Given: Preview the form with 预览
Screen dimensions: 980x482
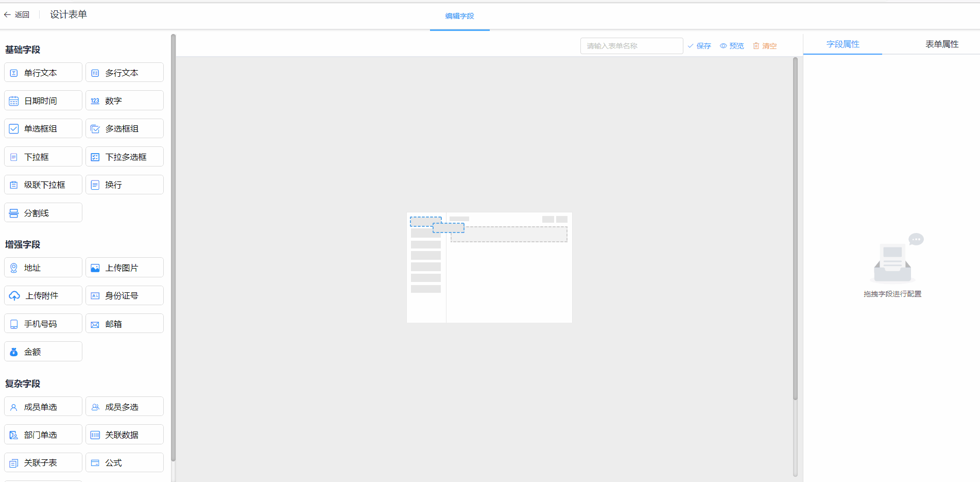Looking at the screenshot, I should point(732,46).
